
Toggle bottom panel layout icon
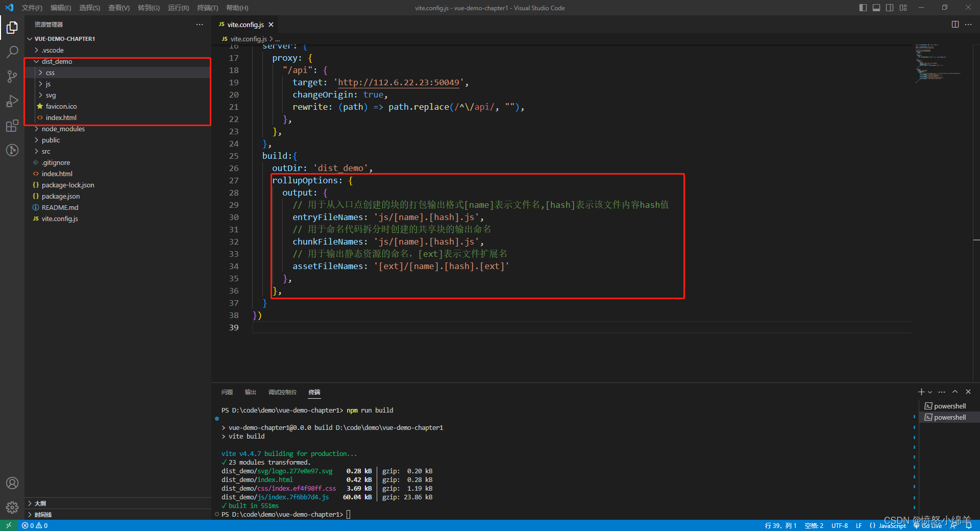pos(876,8)
